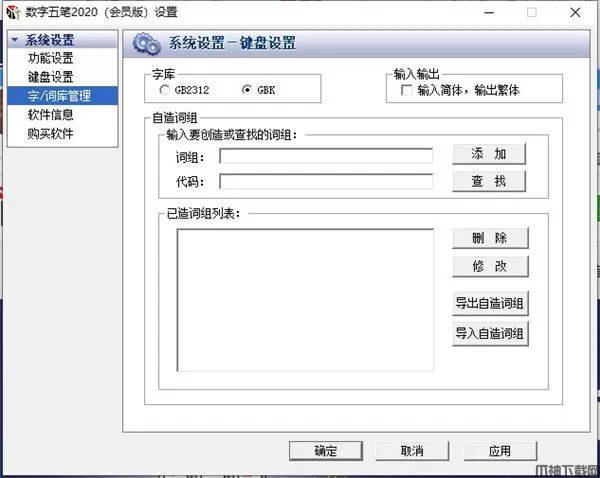Collapse the 系统设置 tree node
This screenshot has height=478, width=600.
click(x=15, y=40)
